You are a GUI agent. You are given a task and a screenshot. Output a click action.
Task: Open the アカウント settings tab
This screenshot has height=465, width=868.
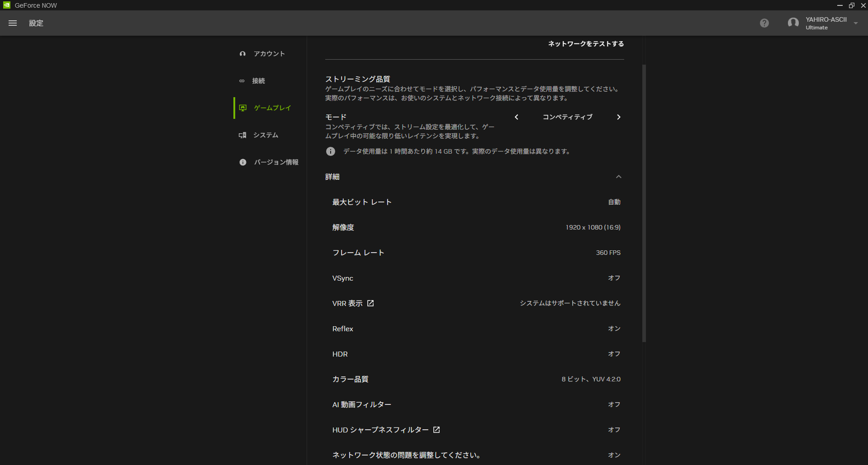(x=270, y=54)
